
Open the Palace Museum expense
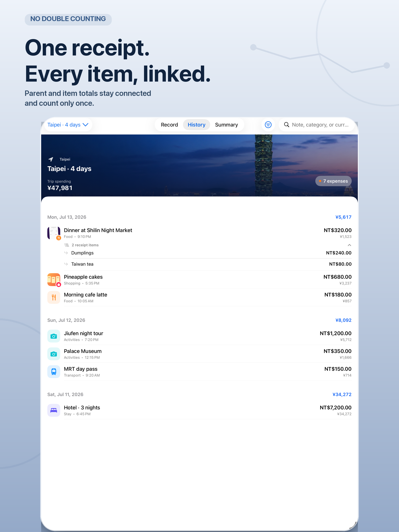coord(199,354)
